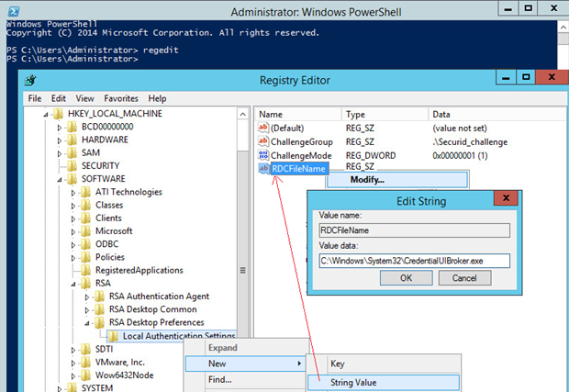Choose String Value from the New submenu
569x392 pixels.
pyautogui.click(x=352, y=382)
